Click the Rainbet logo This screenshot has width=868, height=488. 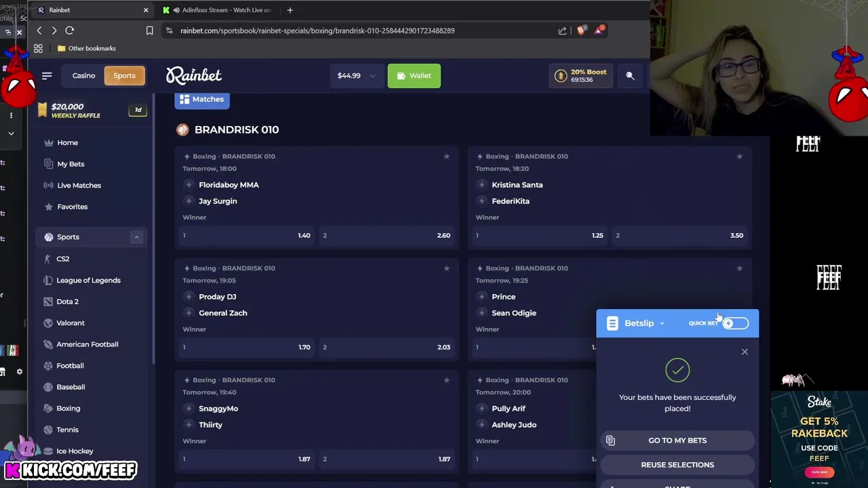pyautogui.click(x=194, y=75)
